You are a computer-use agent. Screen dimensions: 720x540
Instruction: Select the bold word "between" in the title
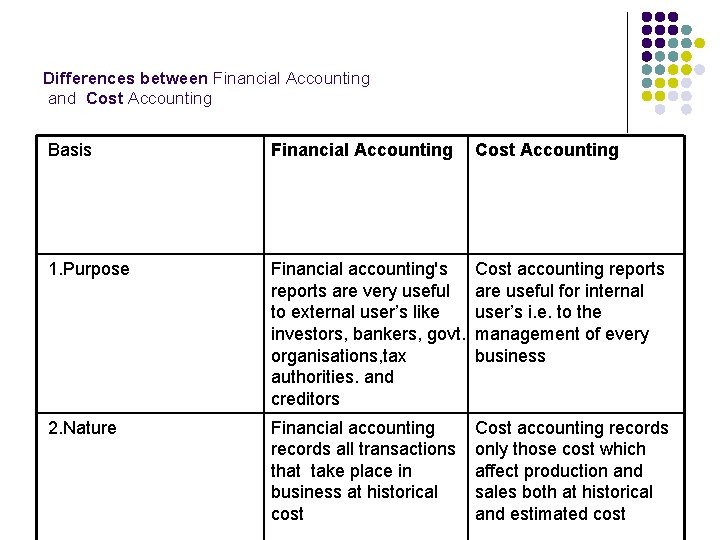click(x=174, y=78)
